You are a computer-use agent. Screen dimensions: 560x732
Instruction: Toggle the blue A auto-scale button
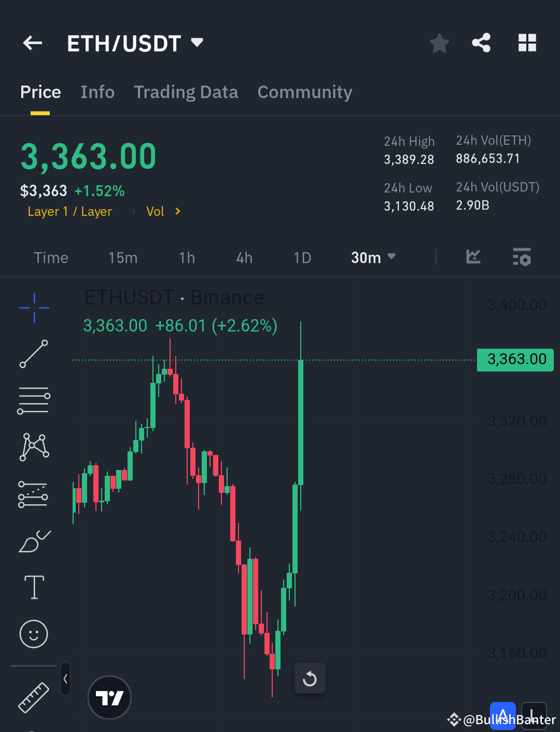coord(502,715)
